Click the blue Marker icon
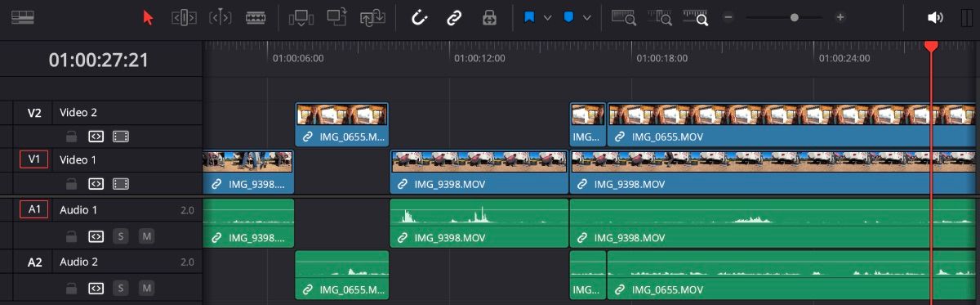The height and width of the screenshot is (305, 980). click(x=568, y=17)
